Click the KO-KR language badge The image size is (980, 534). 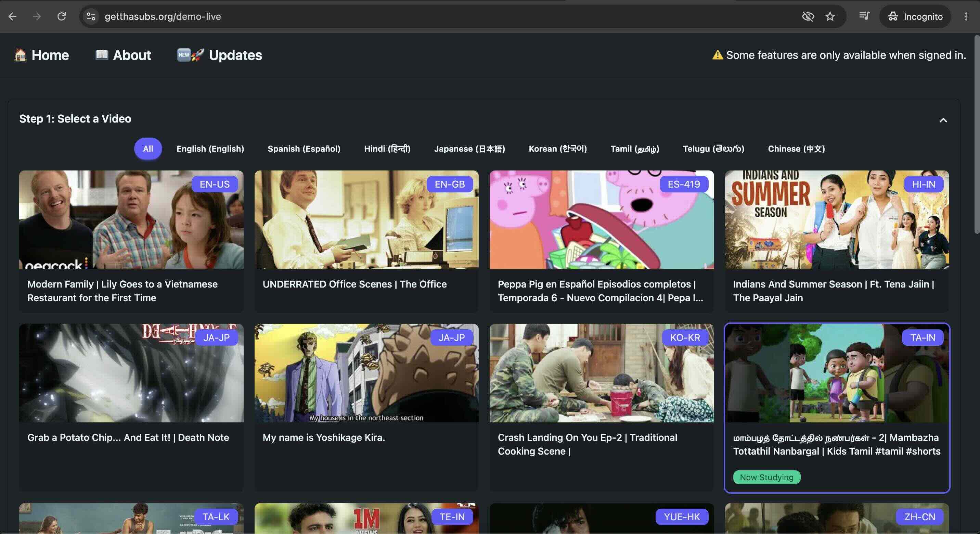point(685,338)
